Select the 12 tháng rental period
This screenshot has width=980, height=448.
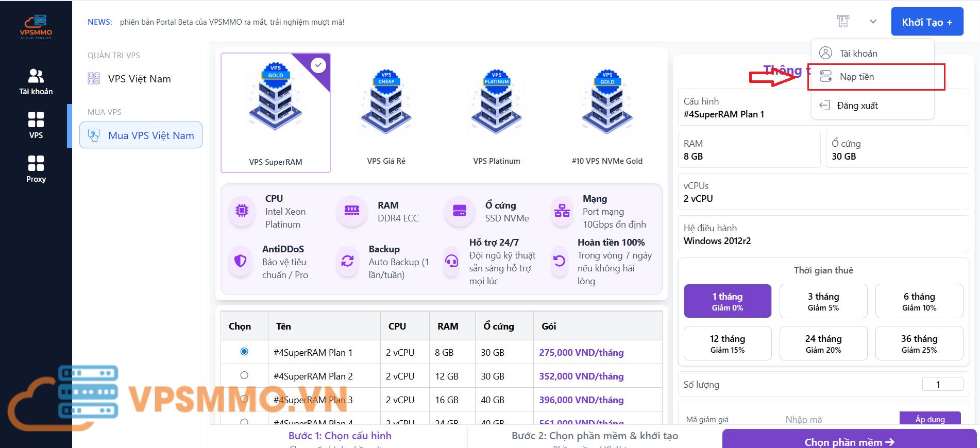[727, 343]
